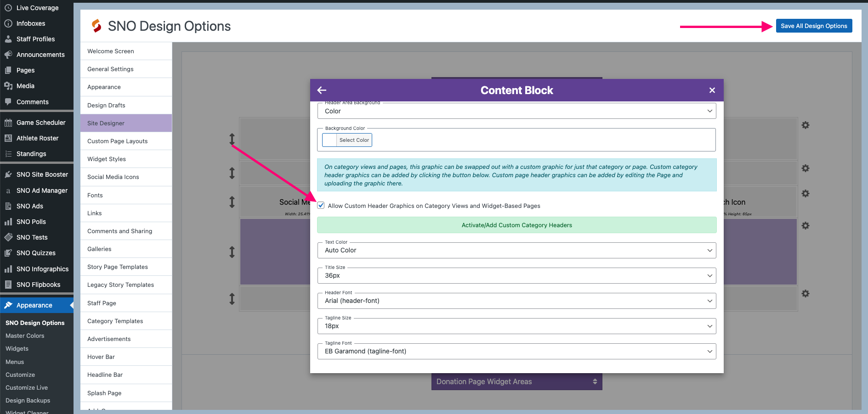Viewport: 868px width, 414px height.
Task: Click Select Color button for background
Action: 354,140
